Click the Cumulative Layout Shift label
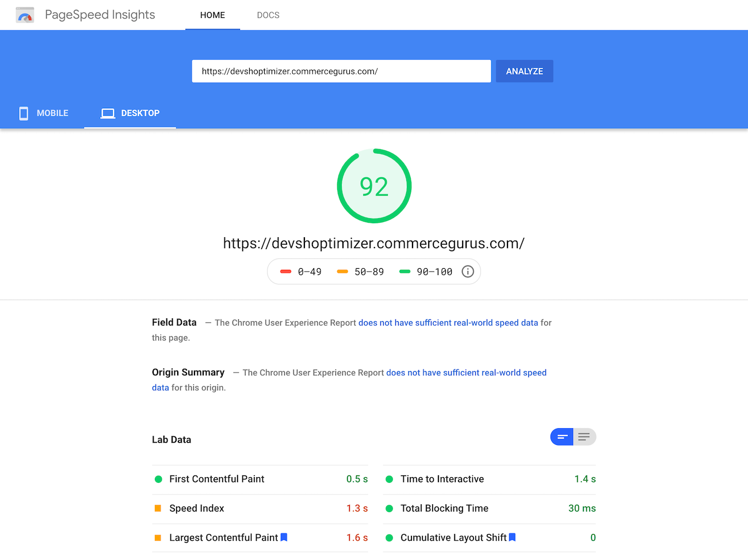This screenshot has width=748, height=560. click(453, 538)
